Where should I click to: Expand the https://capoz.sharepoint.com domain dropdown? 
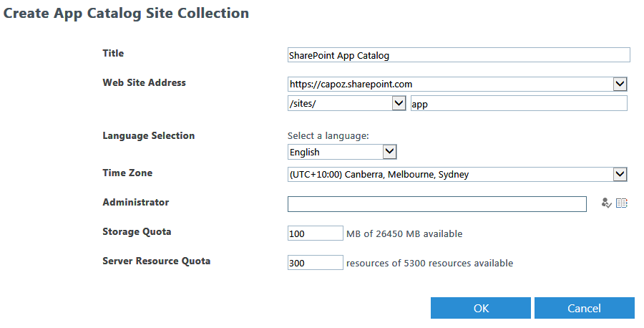click(620, 85)
